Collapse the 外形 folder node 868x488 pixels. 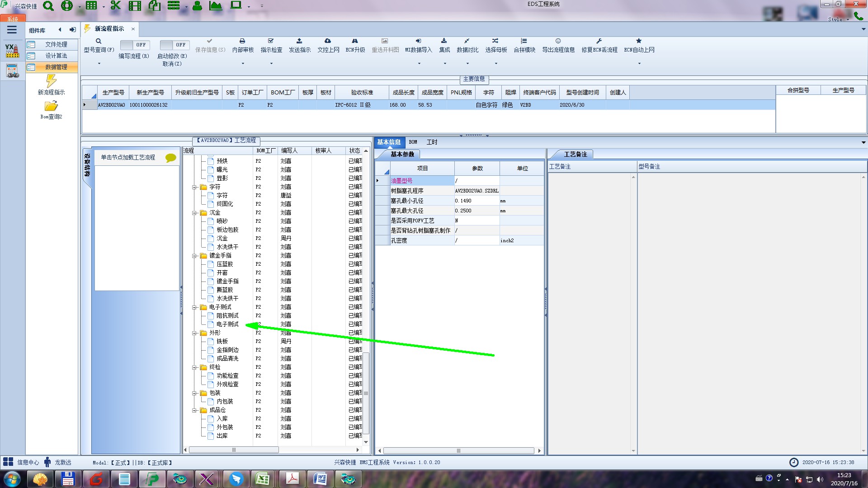click(194, 333)
